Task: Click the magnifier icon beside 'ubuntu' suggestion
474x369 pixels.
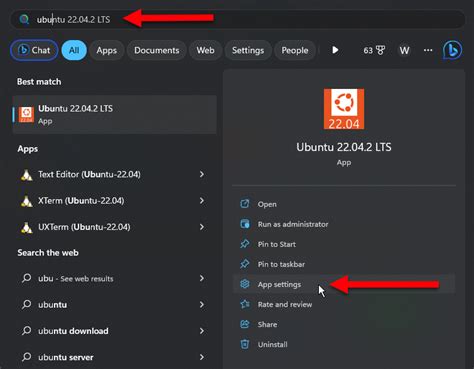Action: pyautogui.click(x=26, y=304)
